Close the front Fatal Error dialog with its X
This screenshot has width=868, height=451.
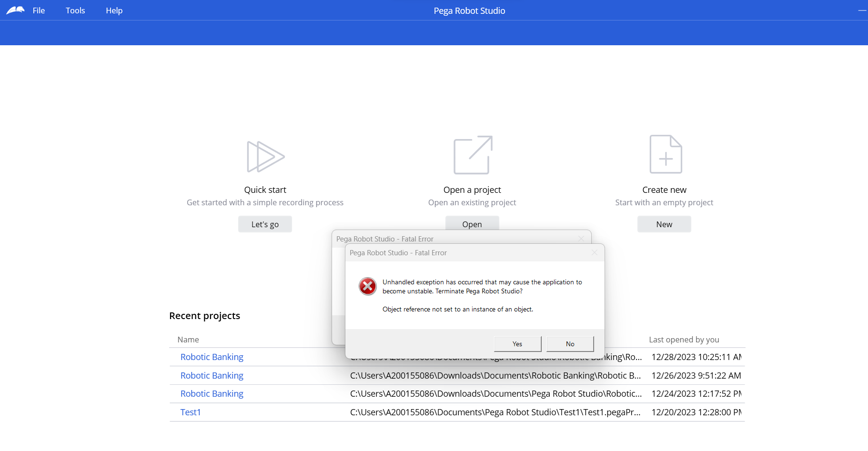click(x=594, y=252)
